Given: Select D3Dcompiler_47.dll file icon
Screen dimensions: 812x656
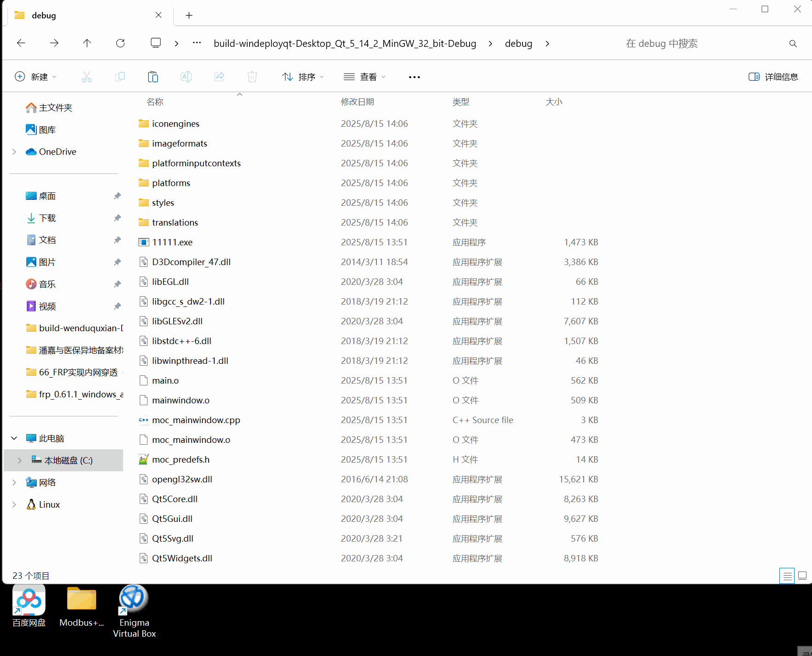Looking at the screenshot, I should pos(144,262).
